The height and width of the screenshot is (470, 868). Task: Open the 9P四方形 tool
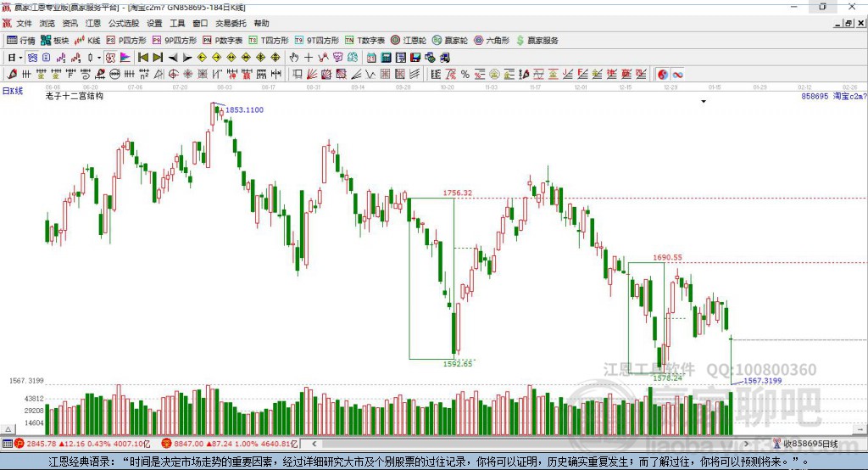click(x=175, y=41)
